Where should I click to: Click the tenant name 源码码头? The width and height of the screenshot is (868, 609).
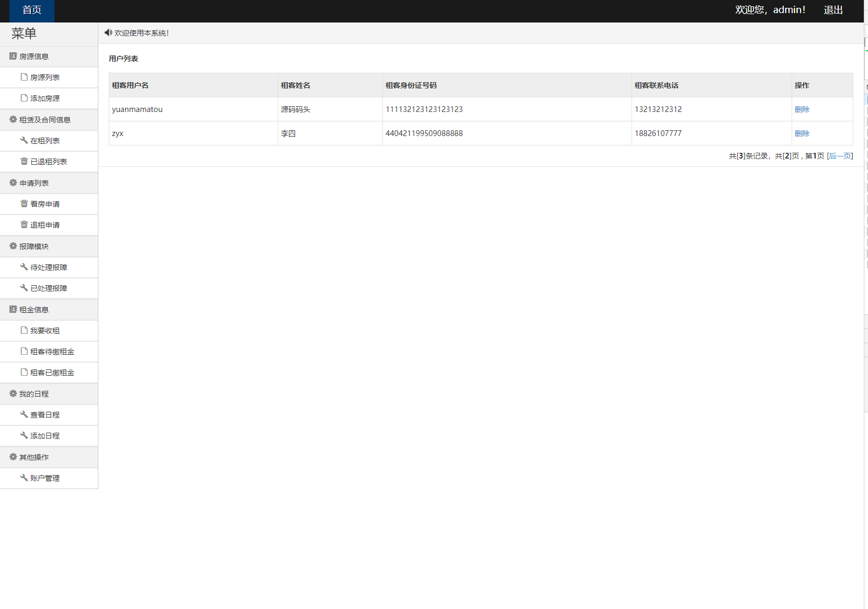[x=296, y=109]
